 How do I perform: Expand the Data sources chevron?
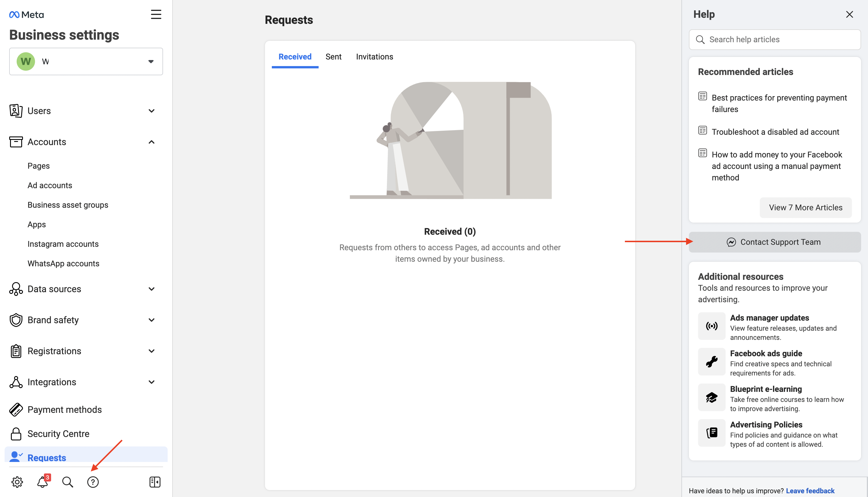(152, 289)
